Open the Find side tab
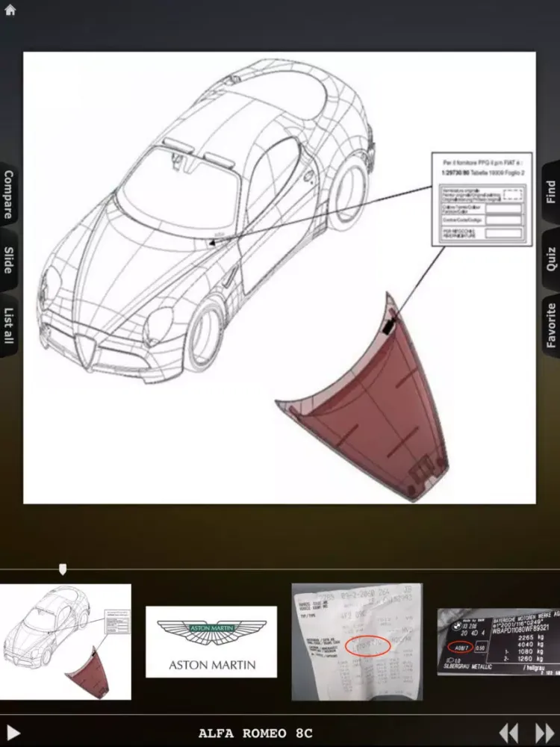560x747 pixels. (551, 192)
